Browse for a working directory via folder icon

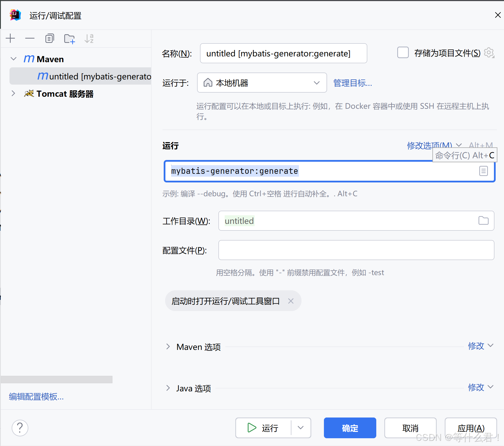[483, 221]
